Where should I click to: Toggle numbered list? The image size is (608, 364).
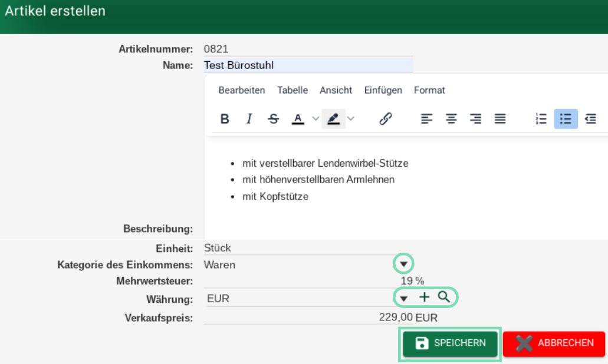coord(541,119)
